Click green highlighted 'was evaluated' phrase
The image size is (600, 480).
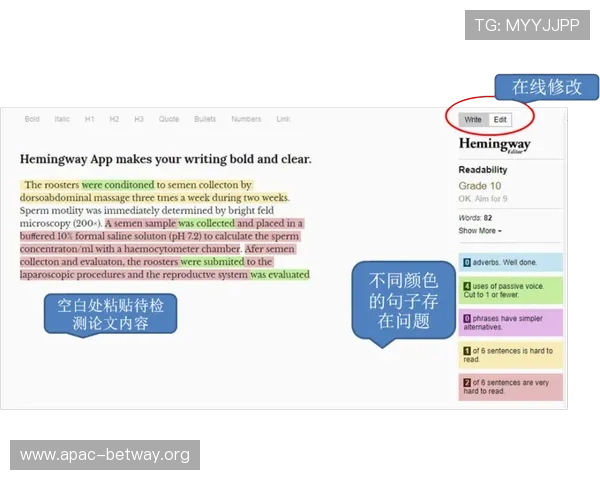click(x=280, y=274)
